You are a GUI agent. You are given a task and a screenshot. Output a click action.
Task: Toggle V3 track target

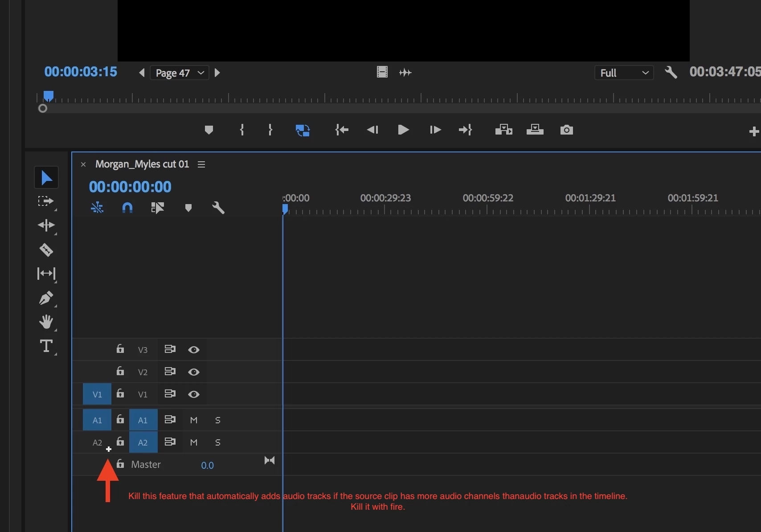(143, 350)
